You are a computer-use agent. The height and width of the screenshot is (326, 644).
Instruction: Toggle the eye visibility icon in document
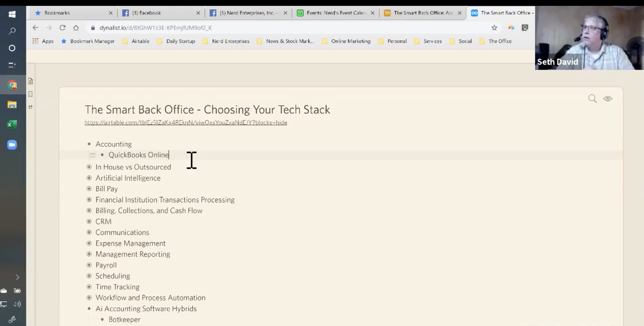click(x=607, y=98)
